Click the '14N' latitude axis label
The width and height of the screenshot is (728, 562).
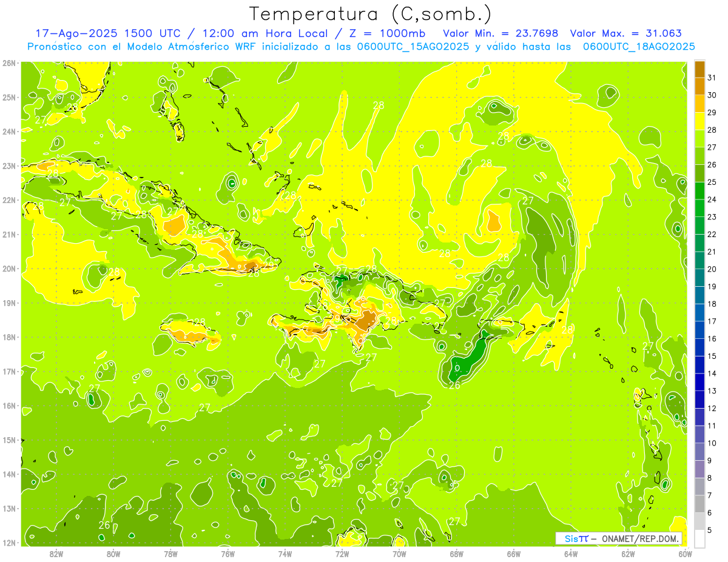(x=10, y=474)
